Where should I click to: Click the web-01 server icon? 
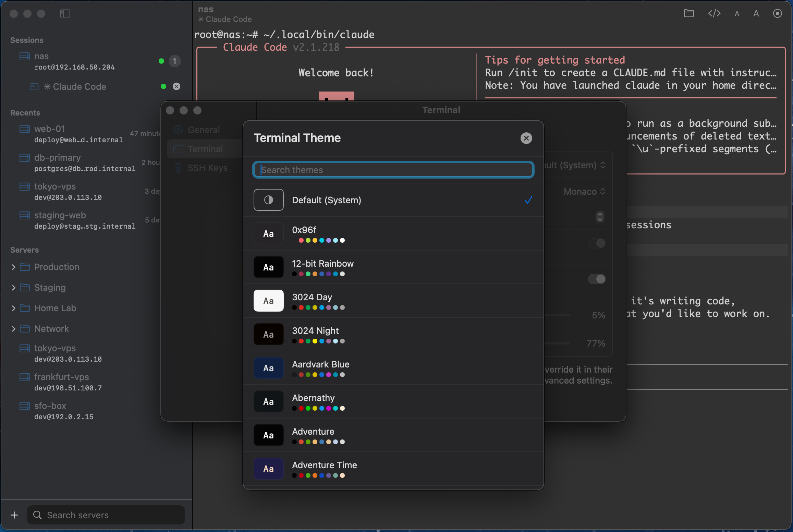click(x=25, y=129)
